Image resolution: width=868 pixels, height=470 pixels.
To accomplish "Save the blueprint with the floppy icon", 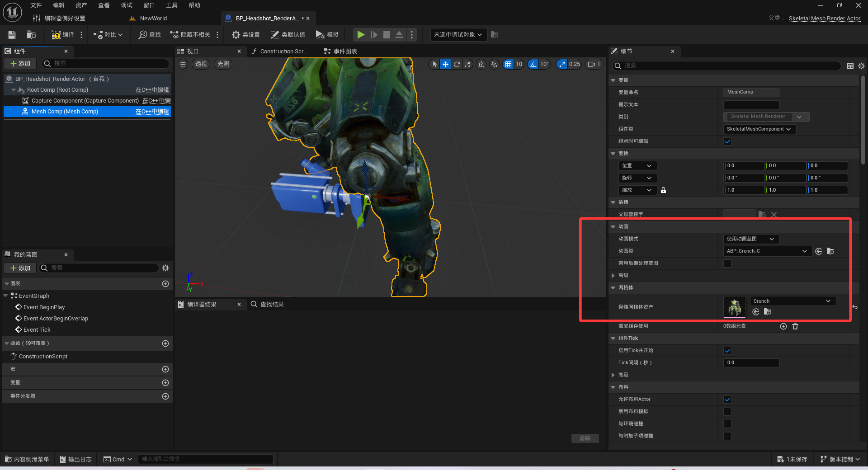I will click(x=12, y=35).
